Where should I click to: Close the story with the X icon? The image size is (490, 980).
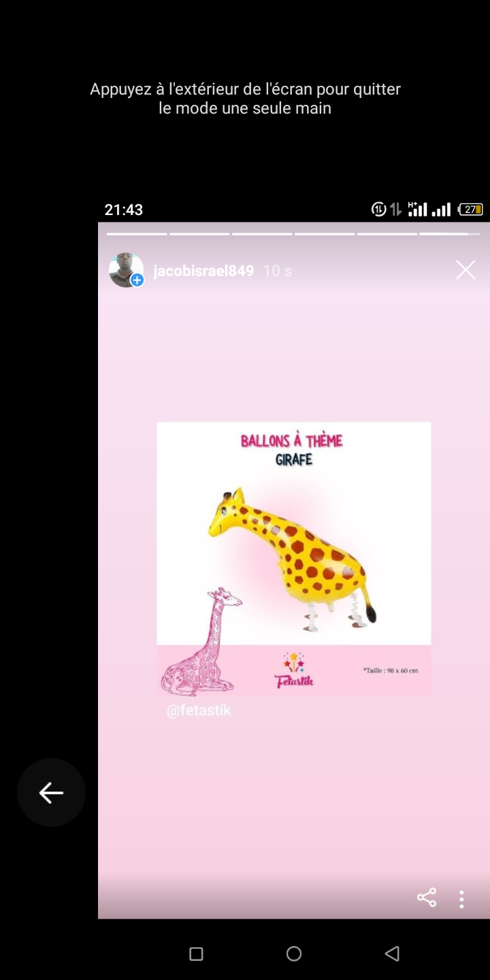pos(465,270)
